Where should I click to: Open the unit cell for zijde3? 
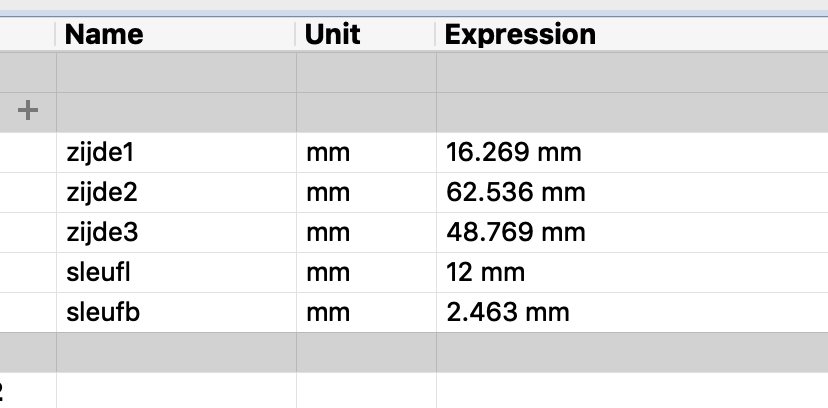[328, 233]
